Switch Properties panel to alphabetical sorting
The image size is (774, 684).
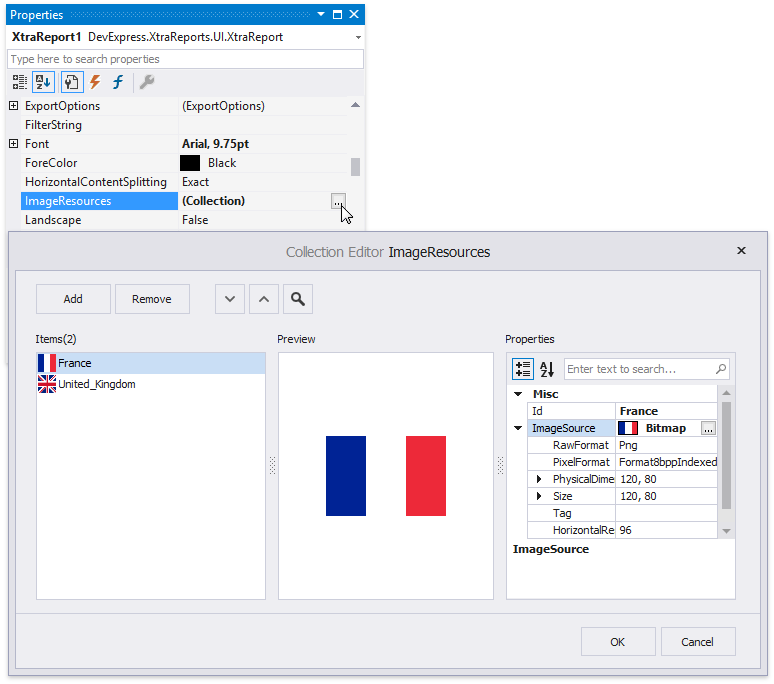(43, 82)
